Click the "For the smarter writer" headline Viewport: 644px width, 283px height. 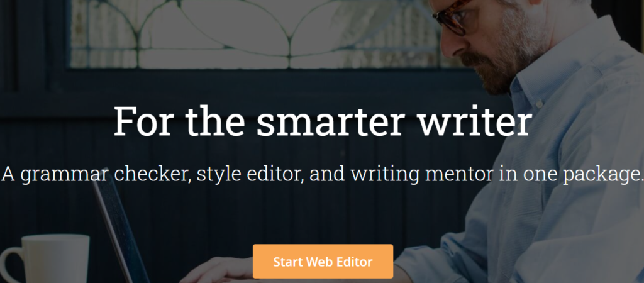coord(323,121)
